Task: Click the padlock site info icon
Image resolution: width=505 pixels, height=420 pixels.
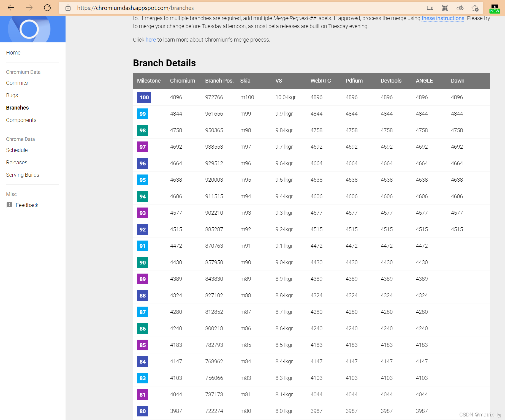Action: tap(68, 8)
